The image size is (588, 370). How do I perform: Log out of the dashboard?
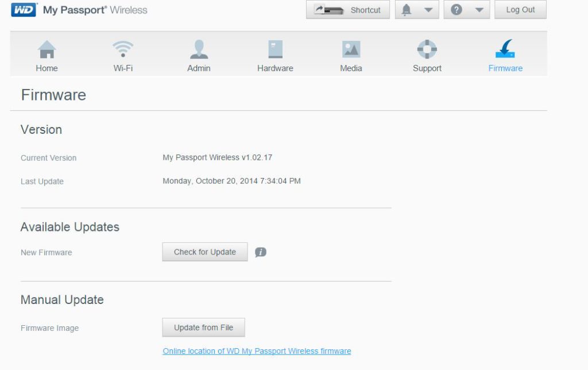520,10
